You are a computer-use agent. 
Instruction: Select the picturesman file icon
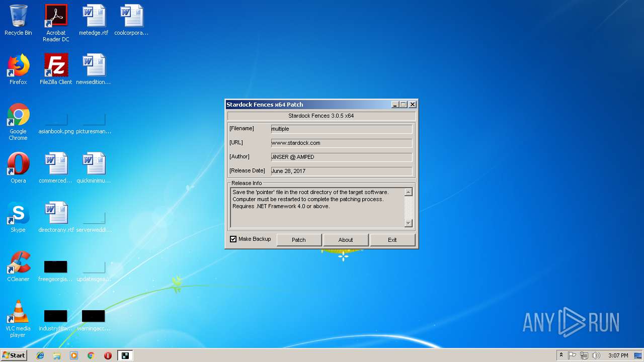(x=94, y=124)
